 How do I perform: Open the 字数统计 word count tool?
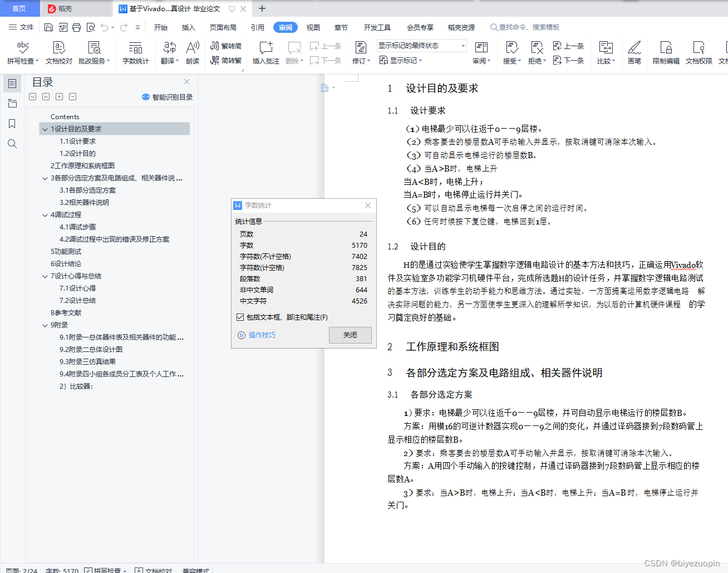(135, 53)
